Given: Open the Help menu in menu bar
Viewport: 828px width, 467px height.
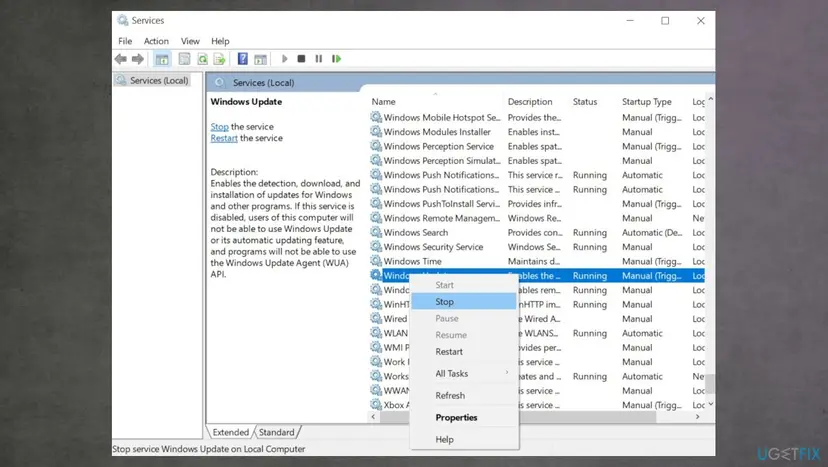Looking at the screenshot, I should click(220, 41).
